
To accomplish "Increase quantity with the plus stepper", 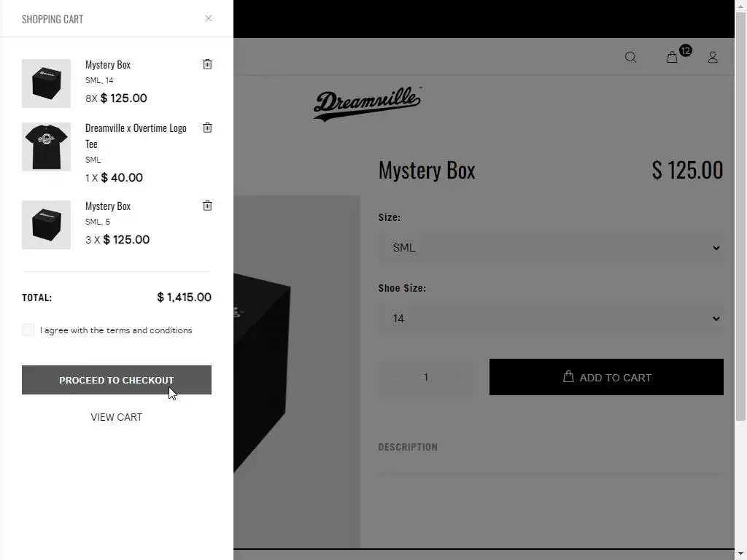I will tap(458, 377).
